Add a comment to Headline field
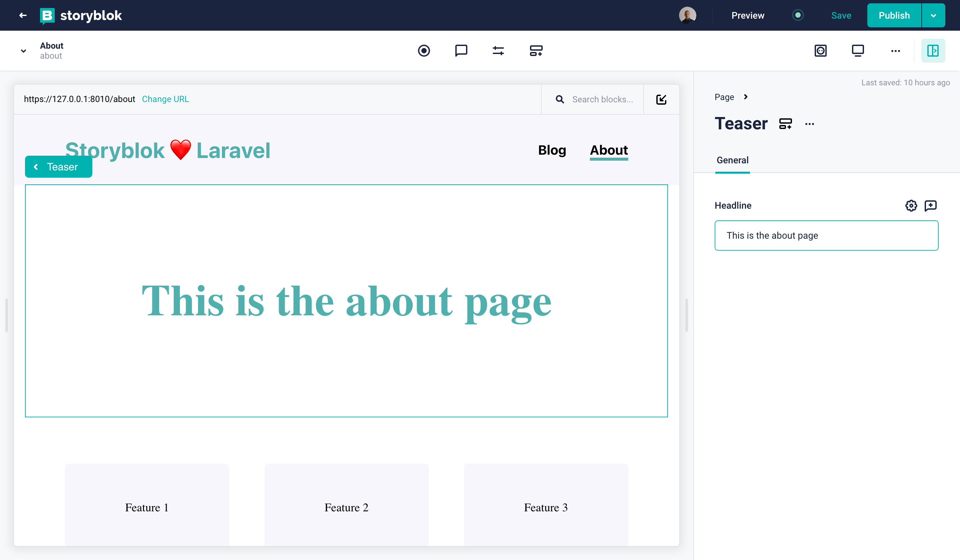Viewport: 960px width, 560px height. click(x=930, y=206)
